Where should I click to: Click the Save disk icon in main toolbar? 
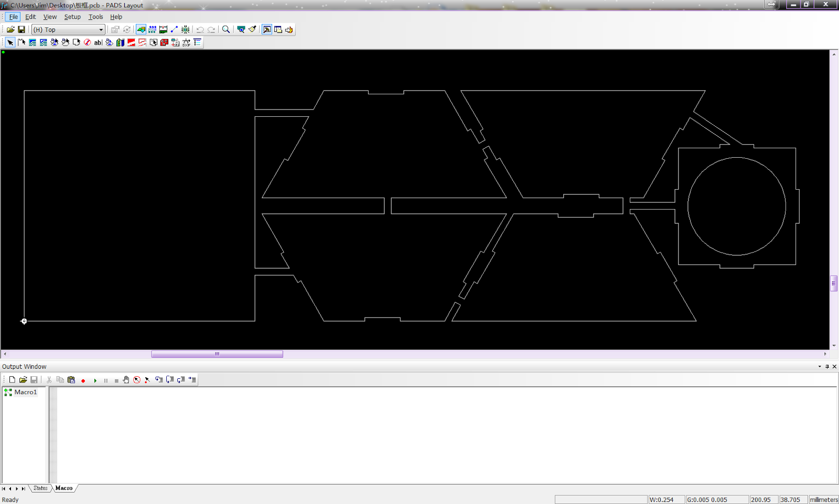(x=21, y=30)
